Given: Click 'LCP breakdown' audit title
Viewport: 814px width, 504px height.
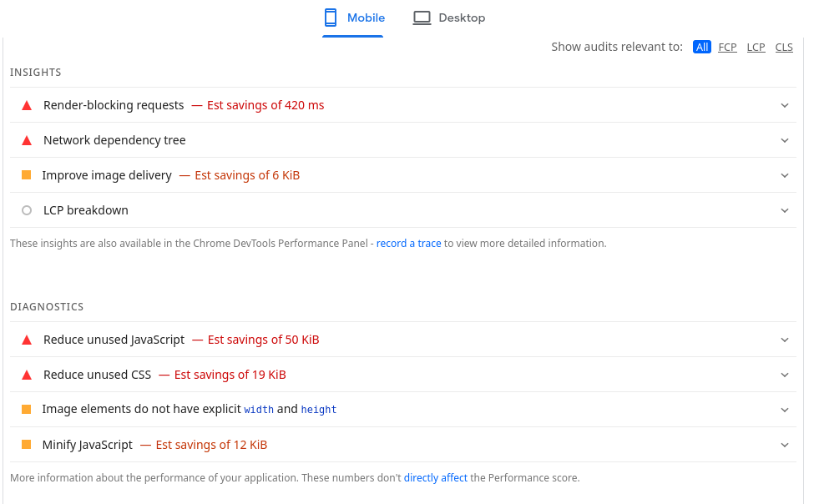Looking at the screenshot, I should tap(86, 210).
